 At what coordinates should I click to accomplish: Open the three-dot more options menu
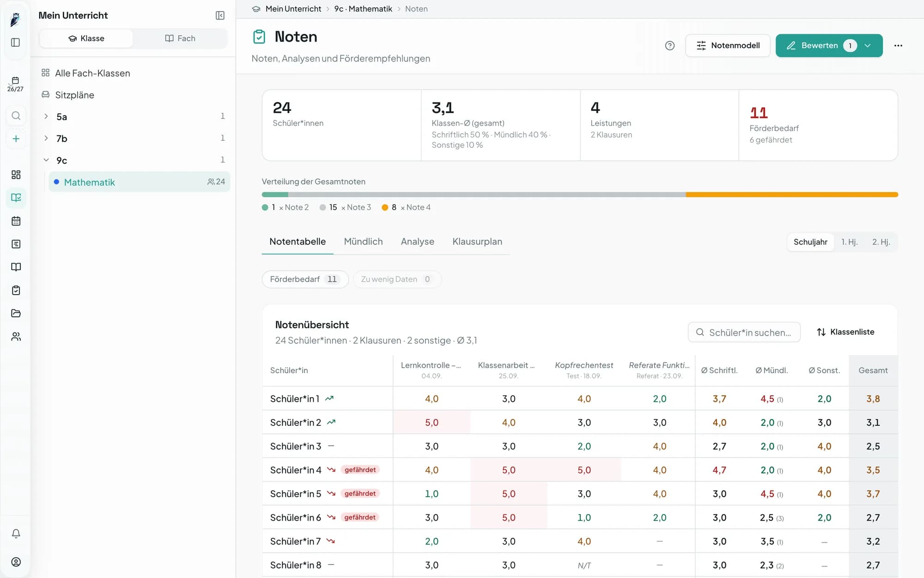898,45
